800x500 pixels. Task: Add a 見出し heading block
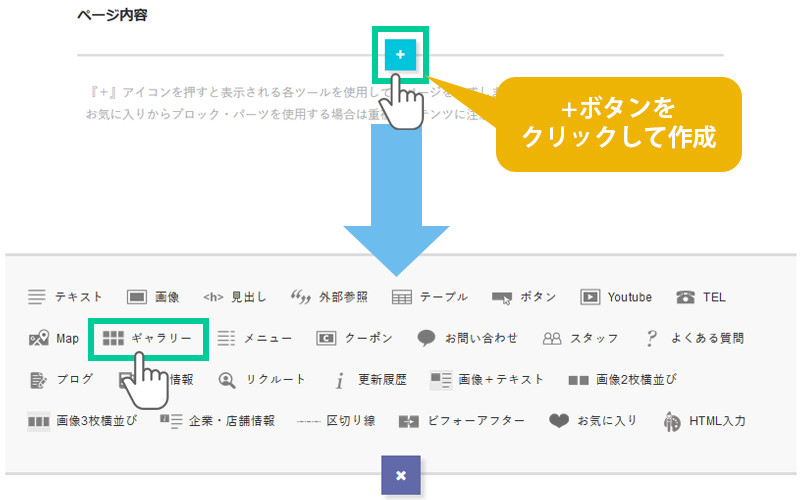click(235, 297)
